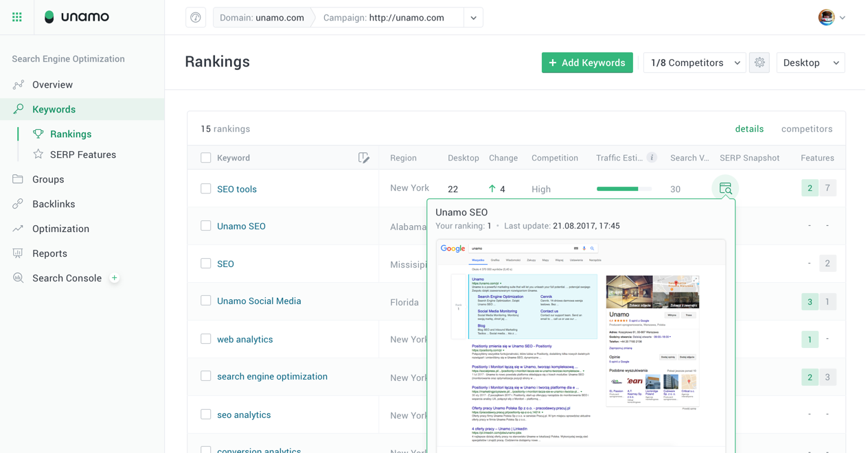Open the 1/8 Competitors dropdown
Viewport: 868px width, 453px height.
click(694, 62)
